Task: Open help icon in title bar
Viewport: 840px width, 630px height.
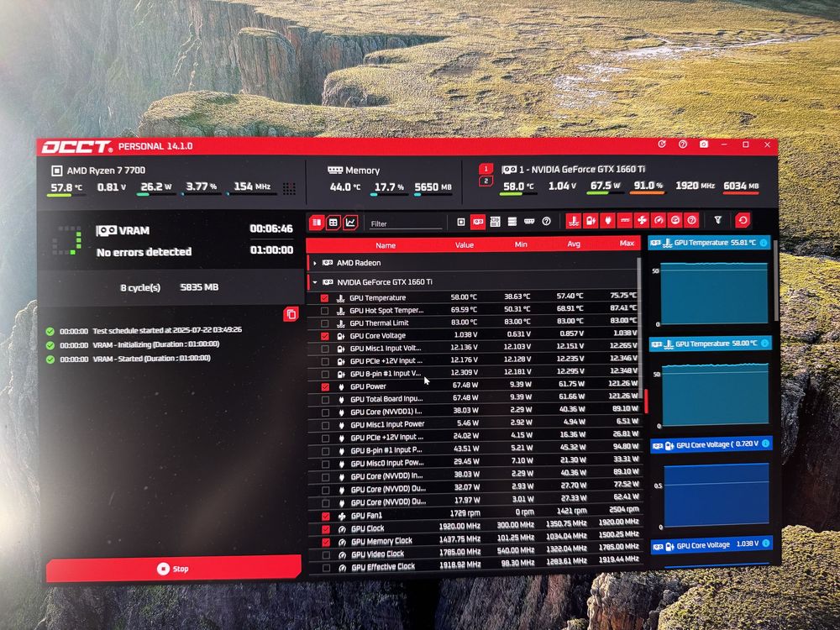Action: (683, 144)
